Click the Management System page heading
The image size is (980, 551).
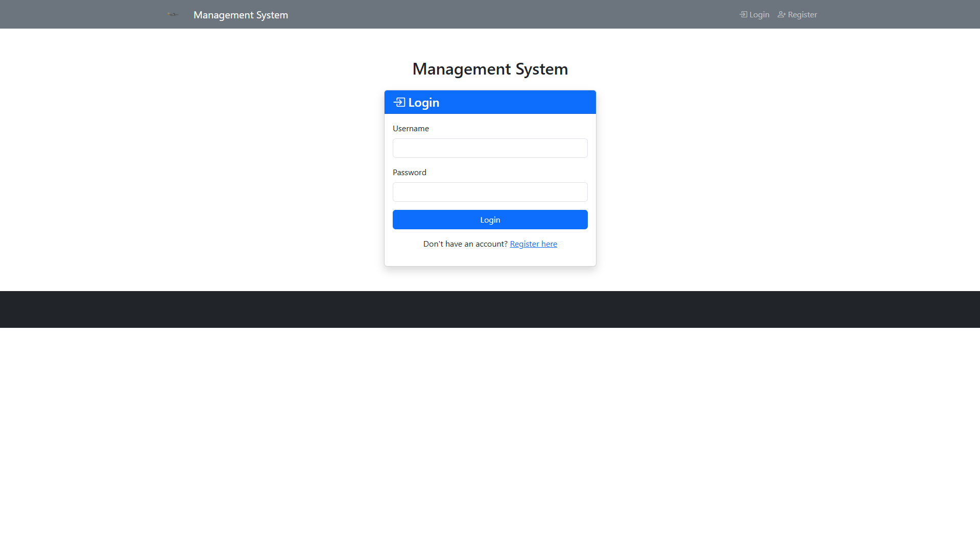pyautogui.click(x=490, y=69)
